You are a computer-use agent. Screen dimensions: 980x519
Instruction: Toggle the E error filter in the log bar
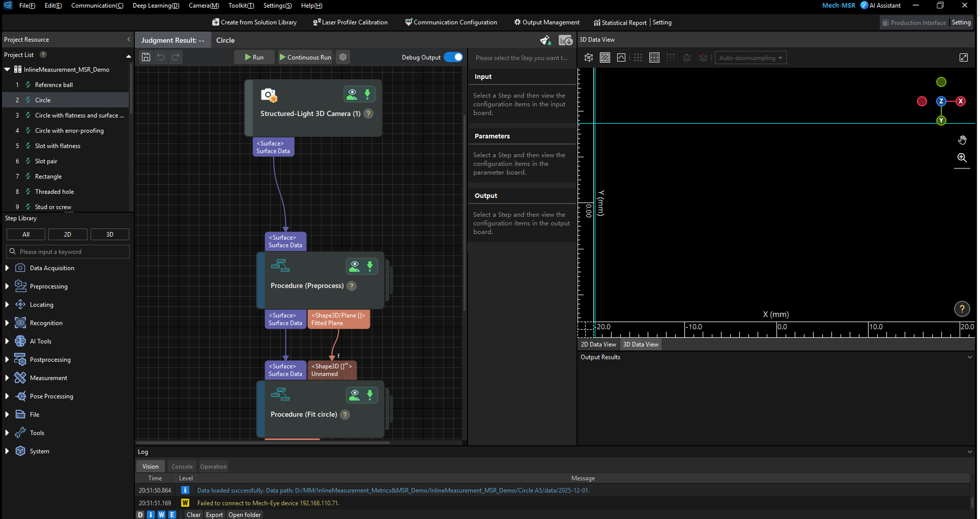[x=172, y=515]
